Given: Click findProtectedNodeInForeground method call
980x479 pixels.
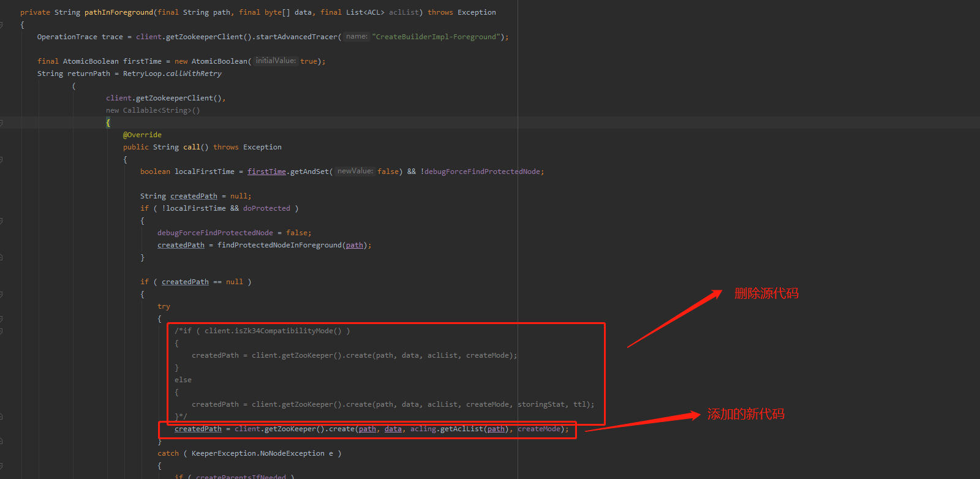Looking at the screenshot, I should [x=279, y=245].
